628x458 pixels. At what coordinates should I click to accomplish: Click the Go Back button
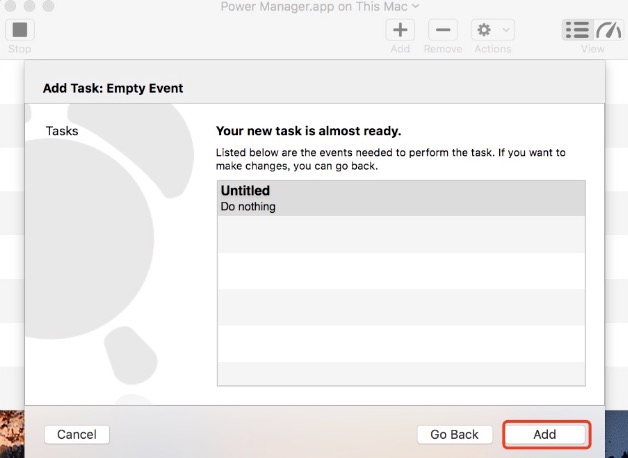click(x=454, y=435)
